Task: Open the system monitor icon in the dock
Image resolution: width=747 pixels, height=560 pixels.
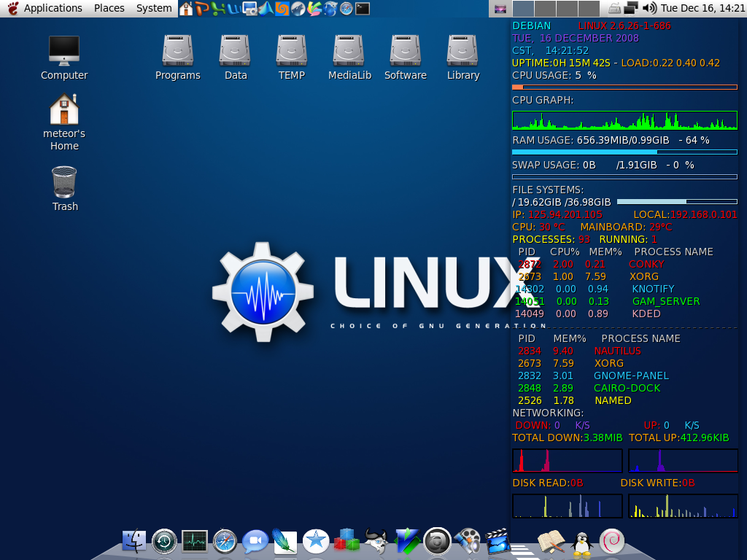Action: pyautogui.click(x=195, y=542)
